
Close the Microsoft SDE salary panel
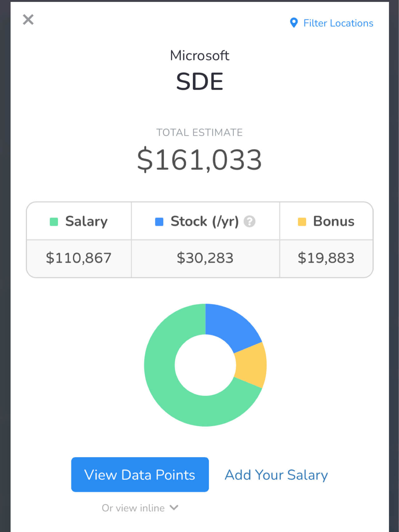click(28, 20)
